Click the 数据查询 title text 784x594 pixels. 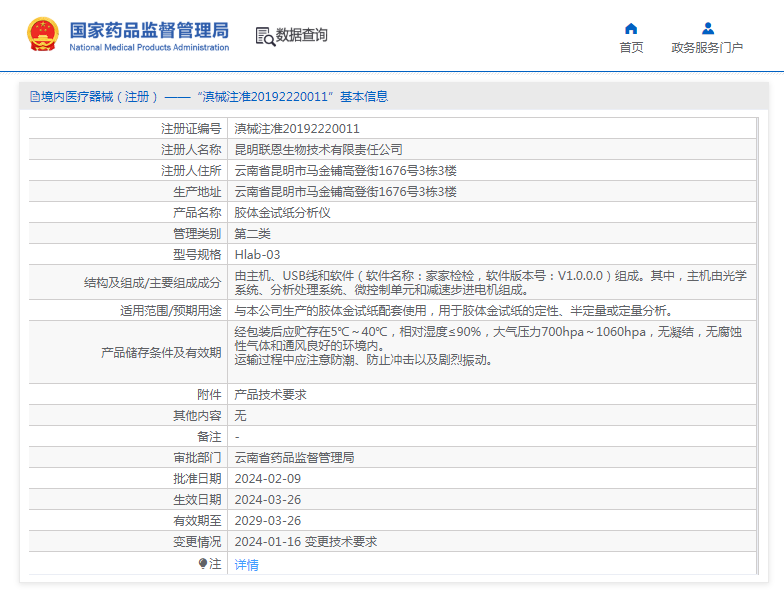click(x=302, y=35)
